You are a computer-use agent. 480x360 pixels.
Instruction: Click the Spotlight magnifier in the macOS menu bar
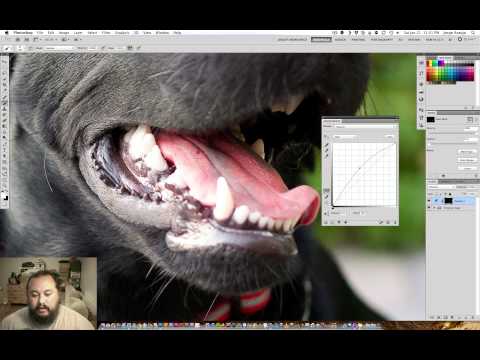pyautogui.click(x=473, y=33)
